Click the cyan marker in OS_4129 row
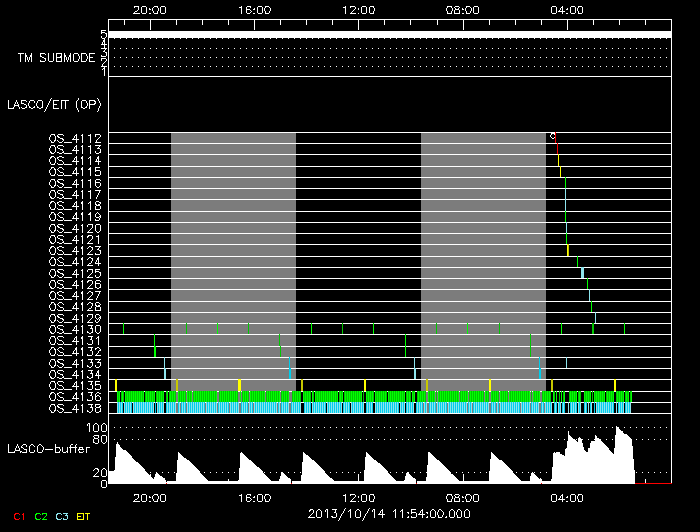Viewport: 700px width, 532px height. [595, 318]
